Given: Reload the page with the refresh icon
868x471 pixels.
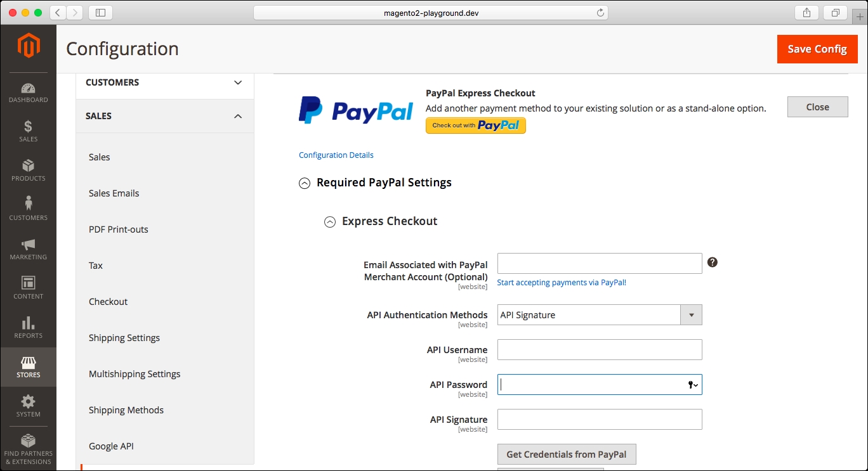Looking at the screenshot, I should [600, 13].
